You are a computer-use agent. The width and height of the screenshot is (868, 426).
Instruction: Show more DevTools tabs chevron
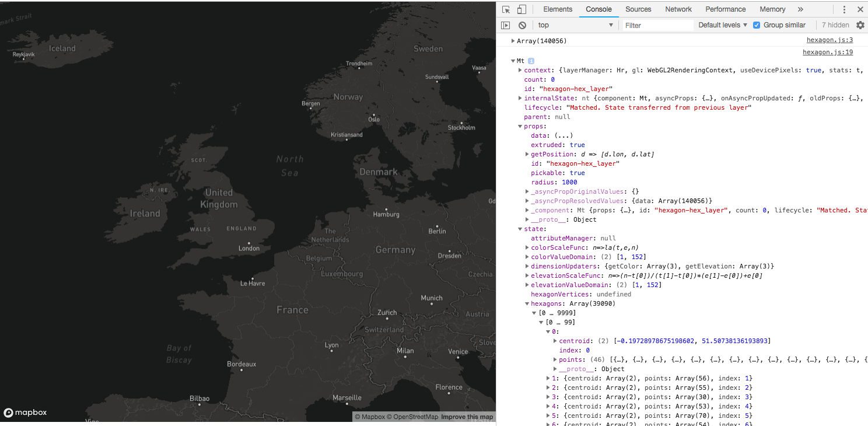click(x=800, y=9)
